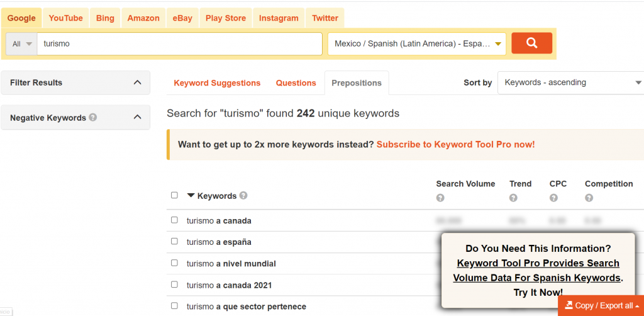
Task: Open the Mexico / Spanish country language dropdown
Action: coord(416,44)
